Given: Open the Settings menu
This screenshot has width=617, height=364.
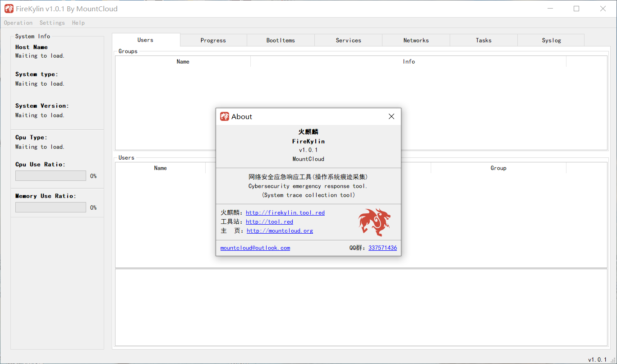Looking at the screenshot, I should click(52, 23).
